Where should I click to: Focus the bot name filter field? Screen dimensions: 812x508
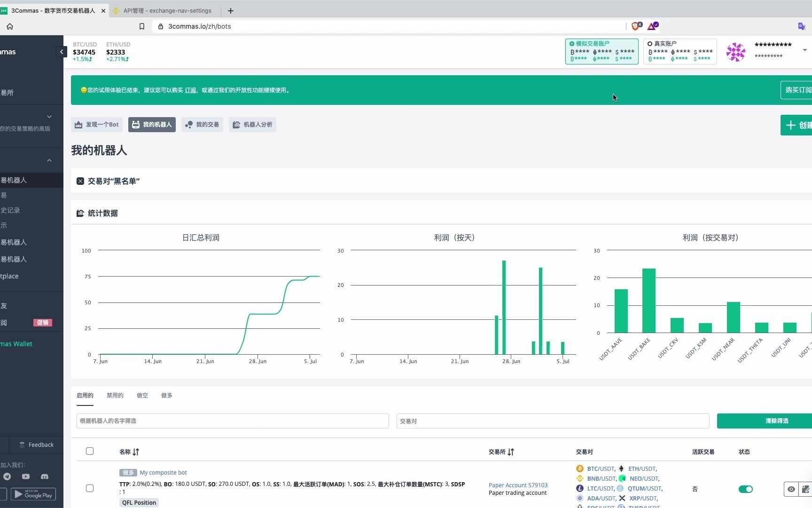[233, 421]
